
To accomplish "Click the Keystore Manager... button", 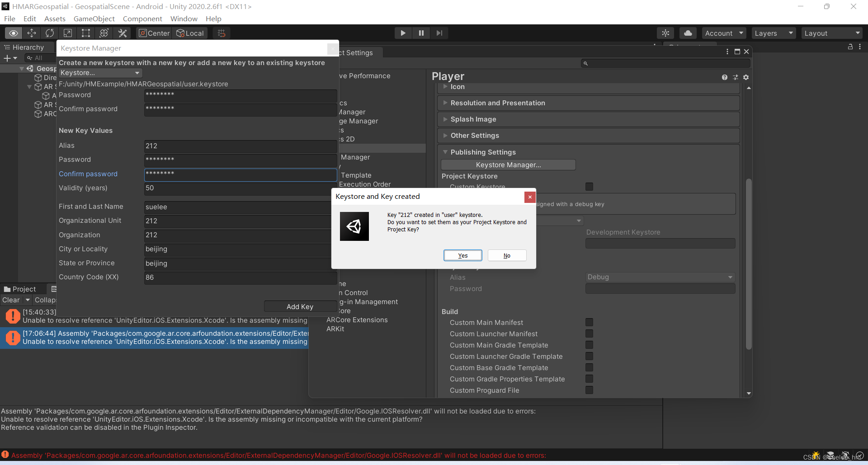I will pyautogui.click(x=508, y=164).
